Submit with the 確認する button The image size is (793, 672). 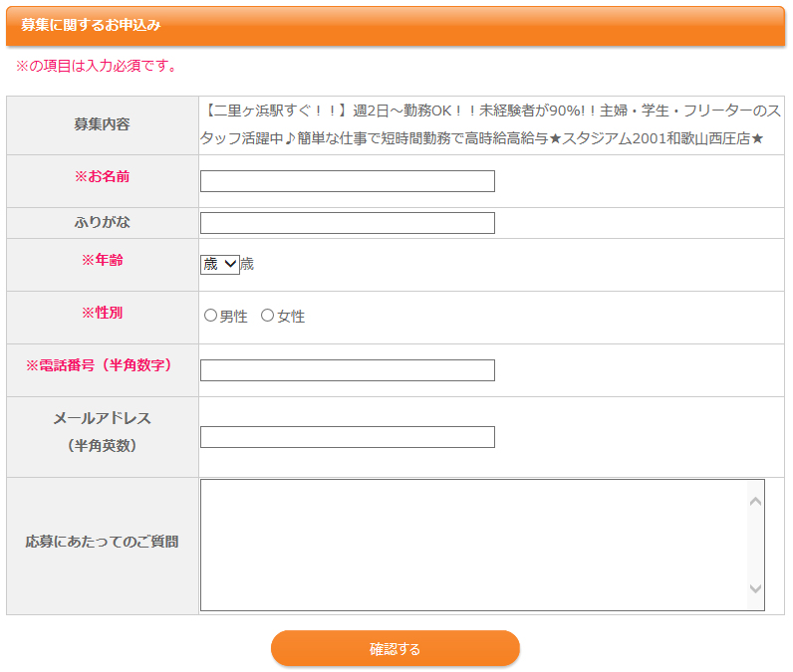pos(395,648)
